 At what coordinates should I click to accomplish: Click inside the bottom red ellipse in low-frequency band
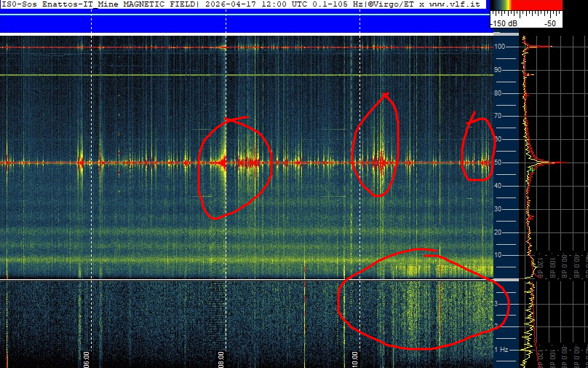415,306
